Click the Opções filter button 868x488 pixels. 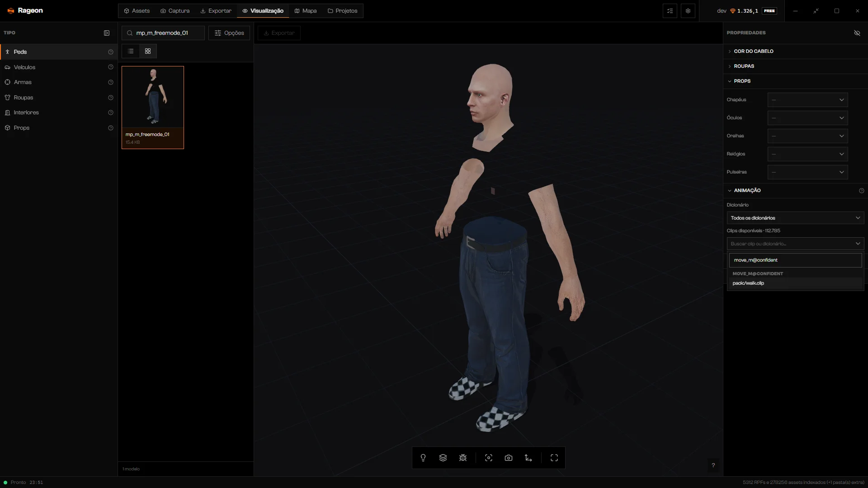[x=229, y=33]
